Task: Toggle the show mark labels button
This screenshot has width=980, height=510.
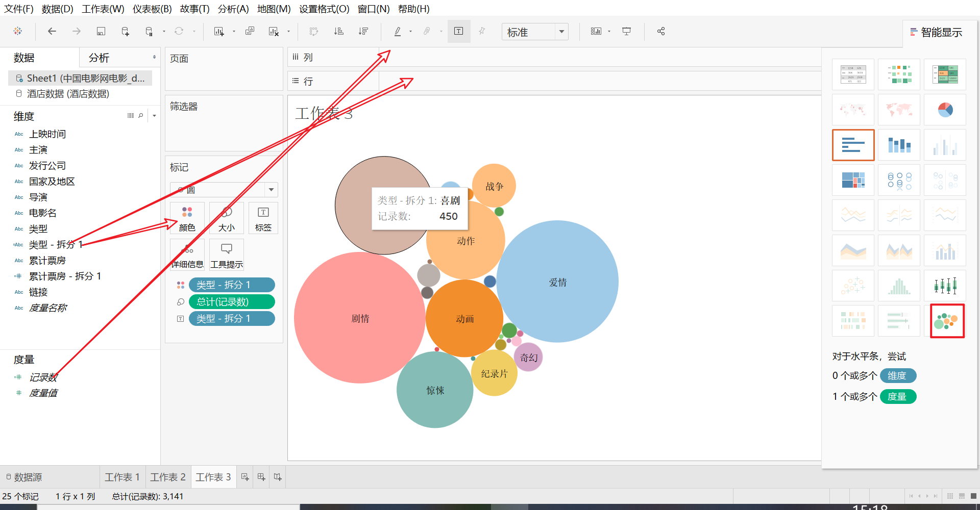Action: (x=459, y=31)
